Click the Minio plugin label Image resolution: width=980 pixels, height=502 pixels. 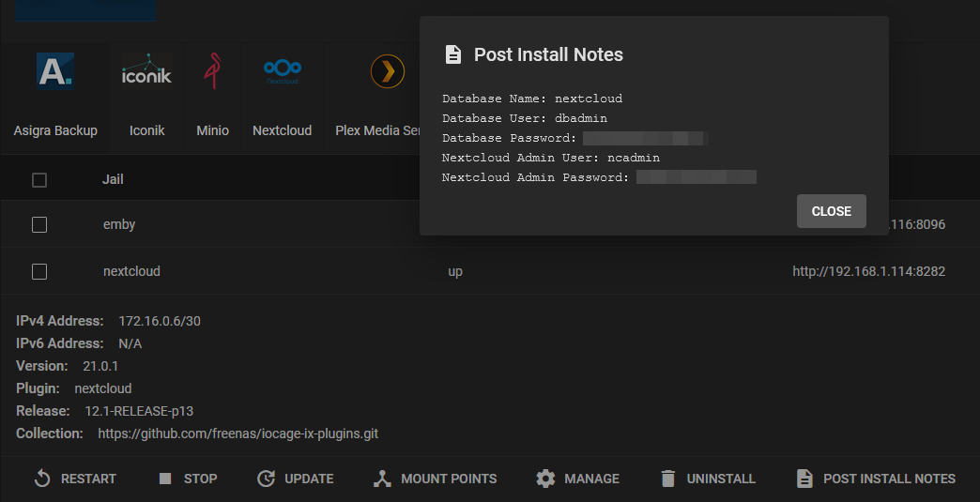click(212, 130)
